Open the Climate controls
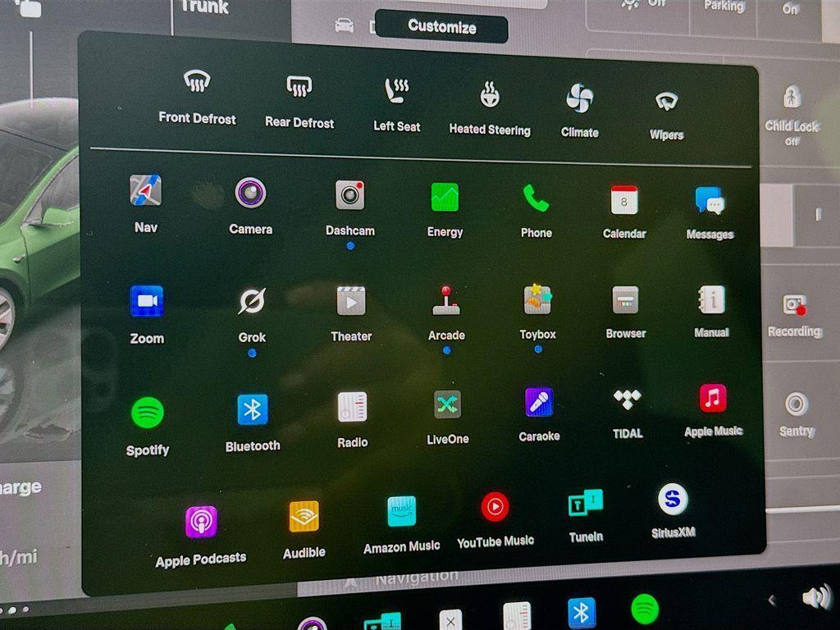840x630 pixels. pos(580,98)
